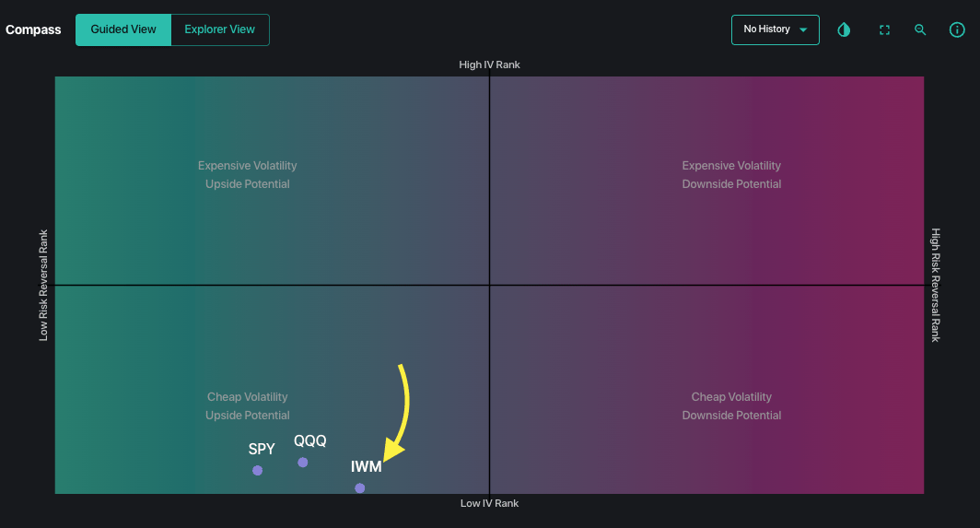Click the Low IV Rank axis label
Image resolution: width=980 pixels, height=528 pixels.
490,503
